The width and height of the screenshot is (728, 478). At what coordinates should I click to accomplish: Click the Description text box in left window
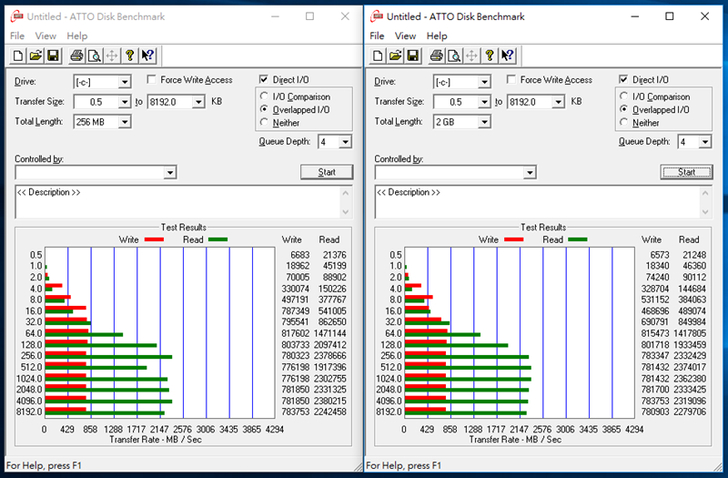point(183,200)
